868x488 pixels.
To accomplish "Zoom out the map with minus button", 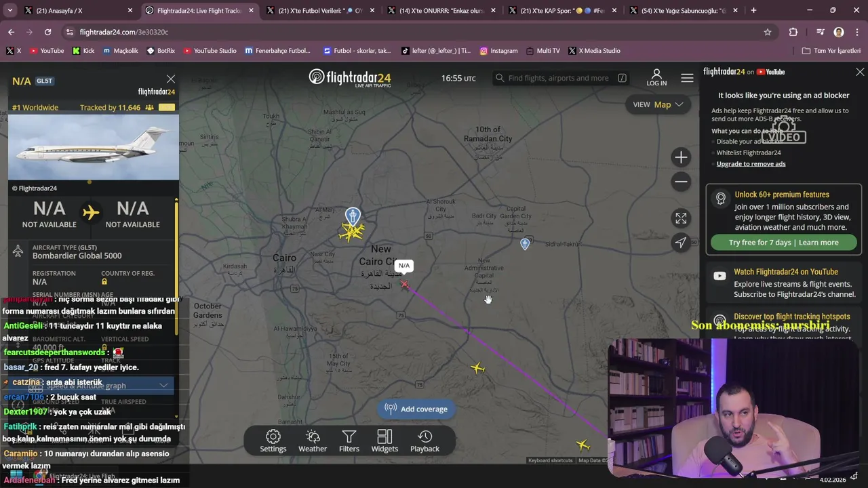I will coord(681,182).
